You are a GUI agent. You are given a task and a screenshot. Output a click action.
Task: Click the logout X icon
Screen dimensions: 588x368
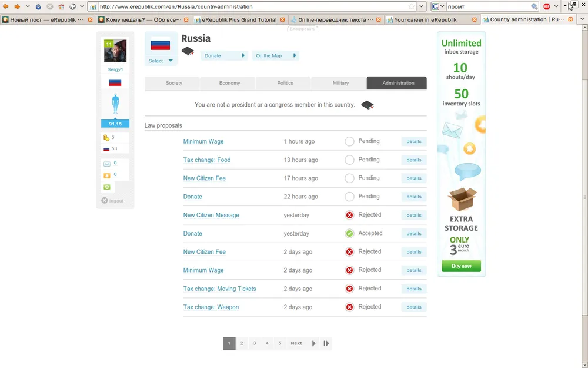pyautogui.click(x=104, y=201)
